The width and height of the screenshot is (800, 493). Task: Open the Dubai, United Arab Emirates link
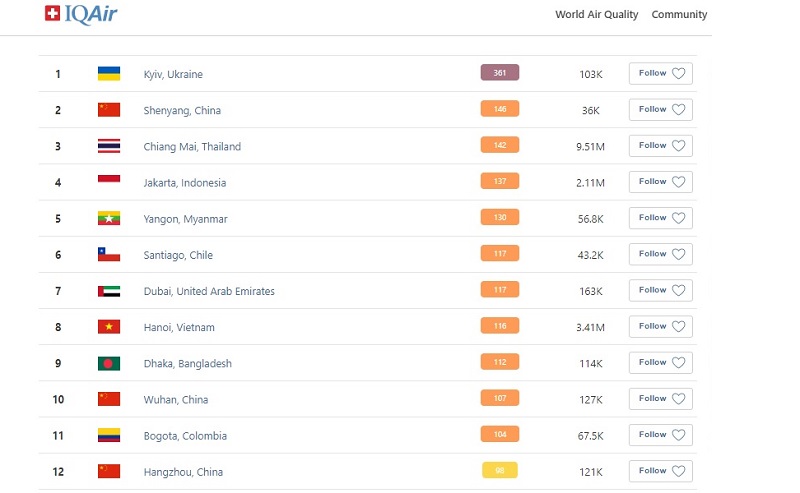click(209, 291)
